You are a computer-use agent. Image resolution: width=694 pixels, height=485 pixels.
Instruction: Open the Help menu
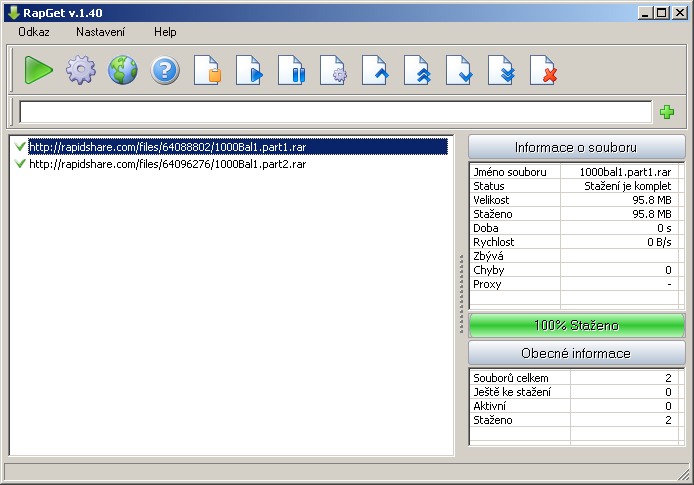(165, 32)
